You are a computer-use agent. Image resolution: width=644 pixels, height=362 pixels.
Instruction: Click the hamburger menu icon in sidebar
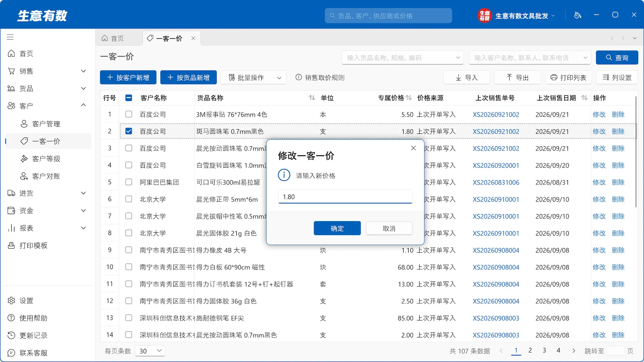[10, 37]
